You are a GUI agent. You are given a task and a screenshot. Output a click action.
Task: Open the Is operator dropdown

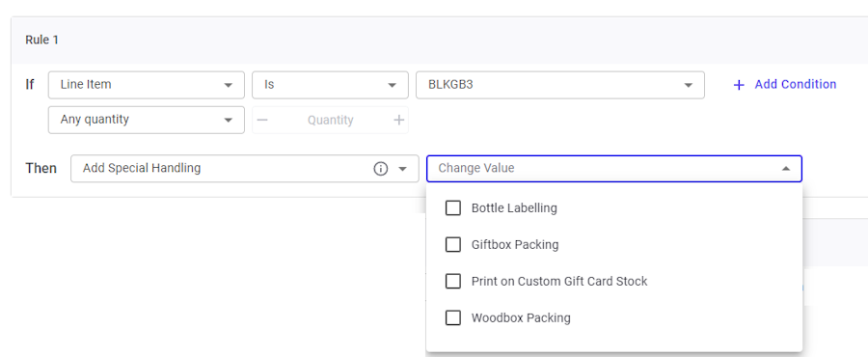pos(330,85)
